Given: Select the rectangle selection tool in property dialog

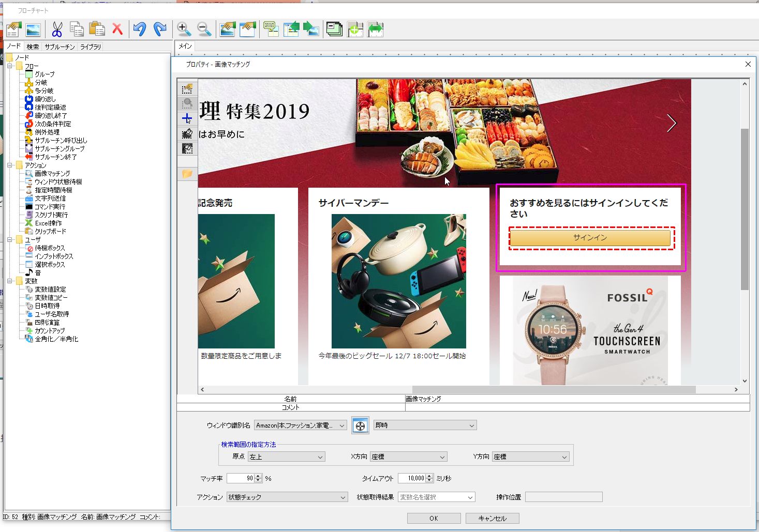Looking at the screenshot, I should pyautogui.click(x=187, y=89).
